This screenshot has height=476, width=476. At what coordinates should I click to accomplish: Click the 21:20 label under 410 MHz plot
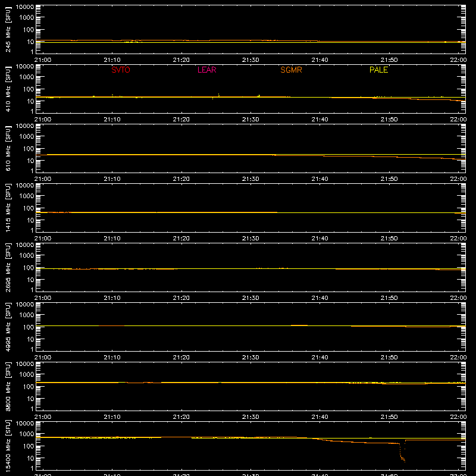(181, 120)
